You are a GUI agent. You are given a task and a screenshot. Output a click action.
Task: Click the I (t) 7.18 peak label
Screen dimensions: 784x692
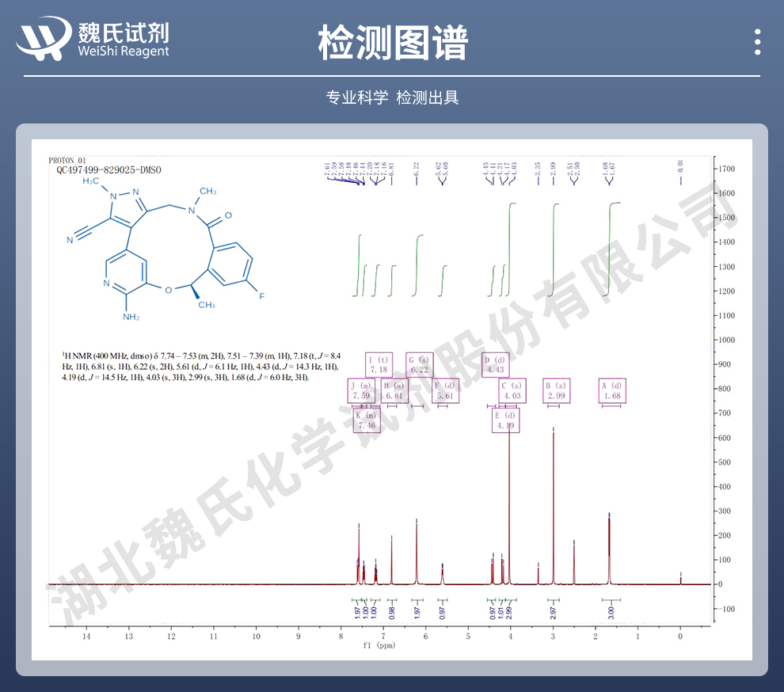[379, 364]
